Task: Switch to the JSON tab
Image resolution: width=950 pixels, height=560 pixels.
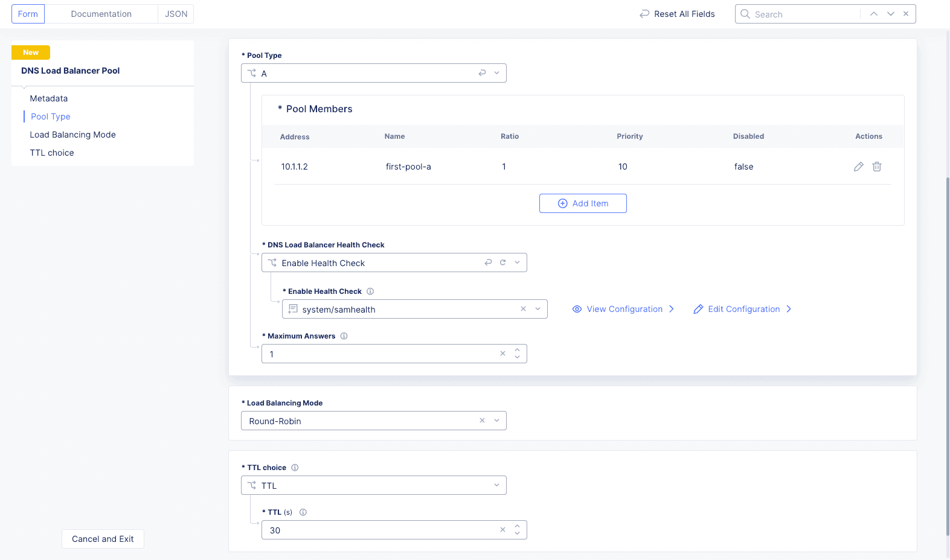Action: (x=176, y=14)
